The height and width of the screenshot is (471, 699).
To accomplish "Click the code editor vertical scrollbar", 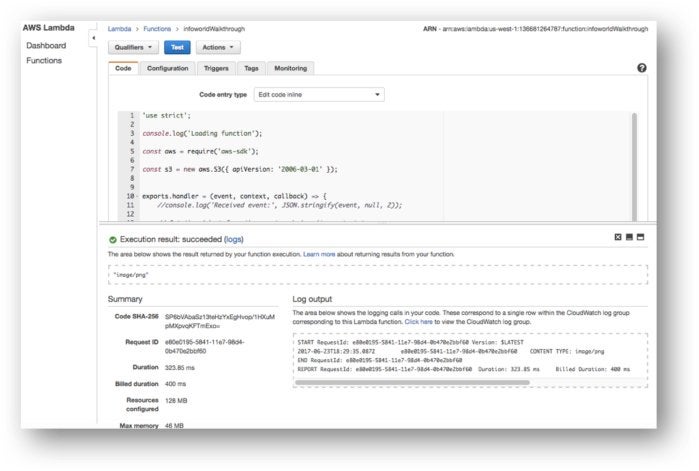I will point(634,167).
